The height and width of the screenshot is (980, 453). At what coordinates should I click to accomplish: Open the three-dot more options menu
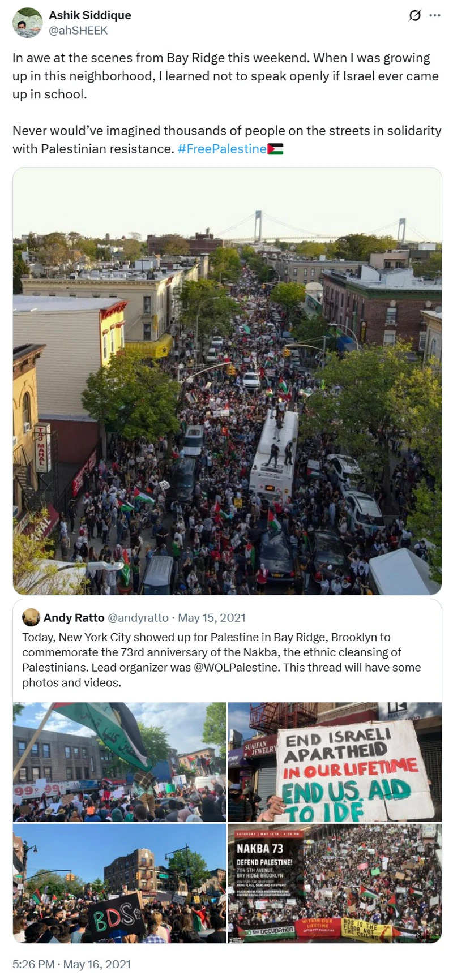(435, 15)
